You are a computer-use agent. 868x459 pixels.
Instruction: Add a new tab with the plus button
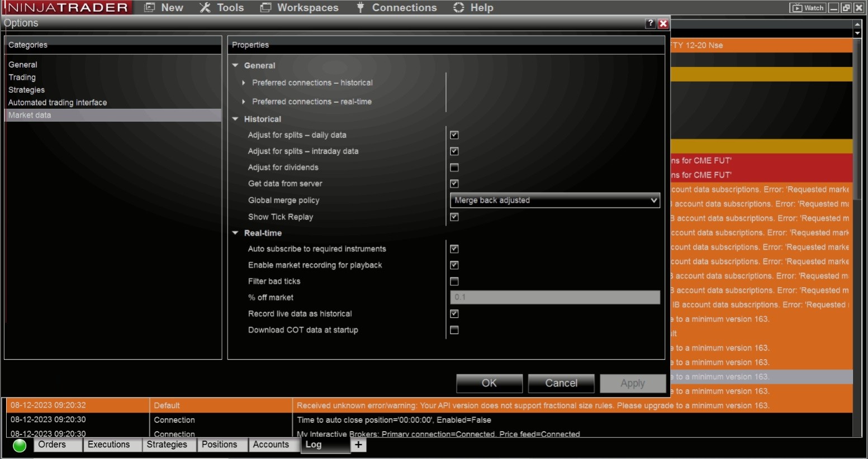point(358,445)
